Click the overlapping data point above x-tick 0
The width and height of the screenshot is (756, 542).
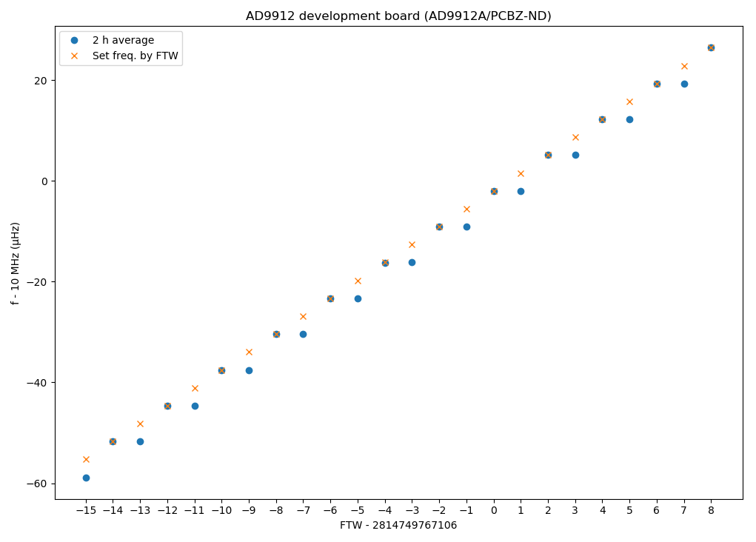click(494, 192)
